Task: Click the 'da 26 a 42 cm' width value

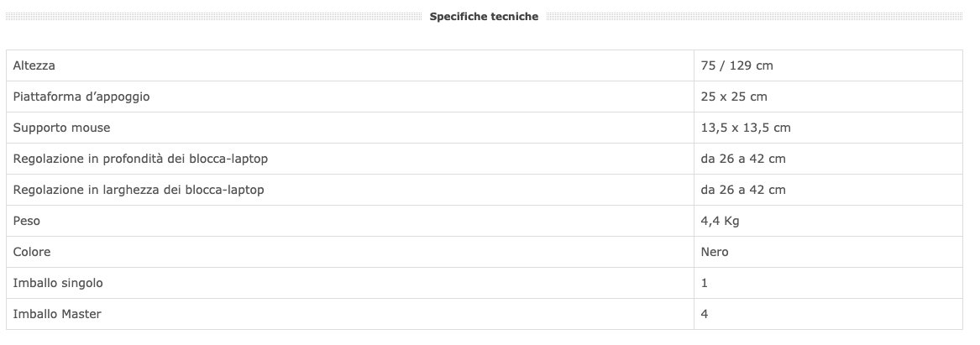Action: (743, 190)
